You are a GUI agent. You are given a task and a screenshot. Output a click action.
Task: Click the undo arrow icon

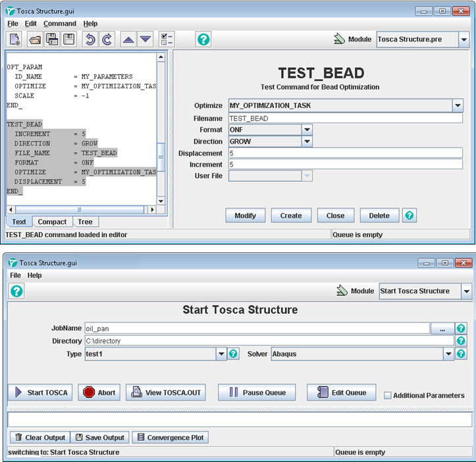90,40
